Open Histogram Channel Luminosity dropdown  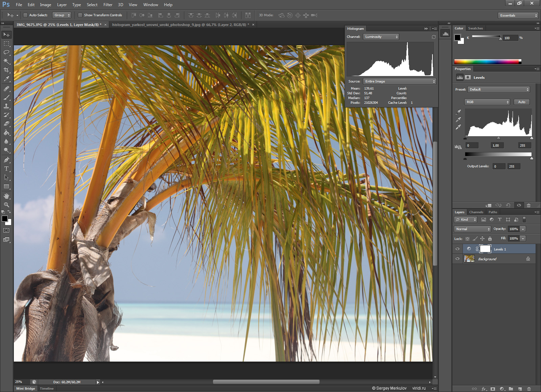click(381, 37)
